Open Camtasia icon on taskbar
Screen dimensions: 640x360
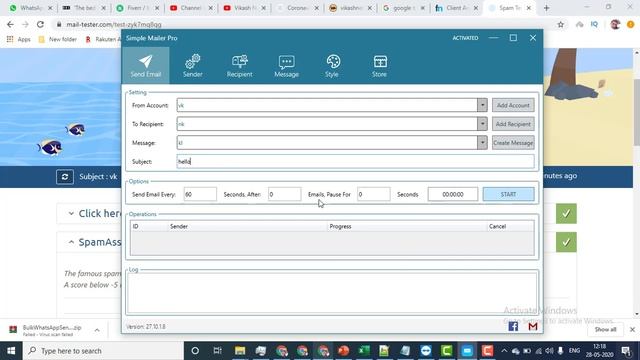tap(447, 351)
